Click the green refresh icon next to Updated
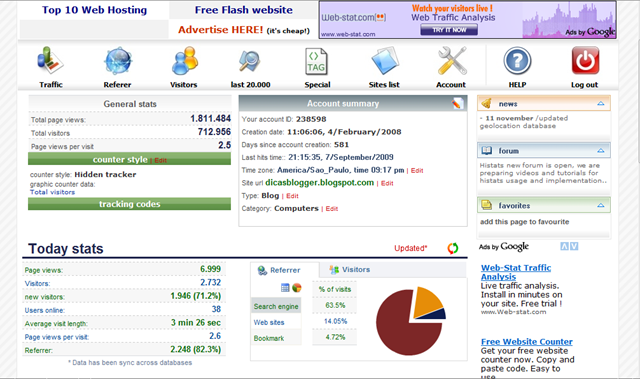This screenshot has width=640, height=379. [x=453, y=248]
